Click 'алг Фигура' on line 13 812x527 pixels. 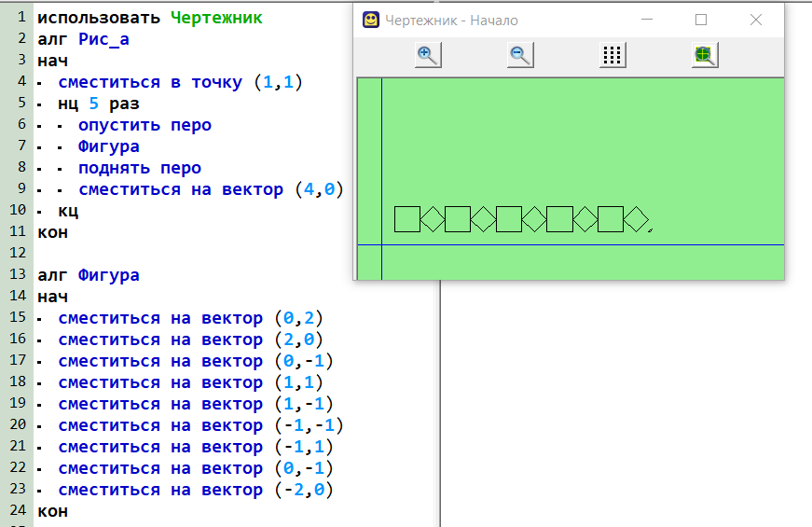pyautogui.click(x=88, y=275)
